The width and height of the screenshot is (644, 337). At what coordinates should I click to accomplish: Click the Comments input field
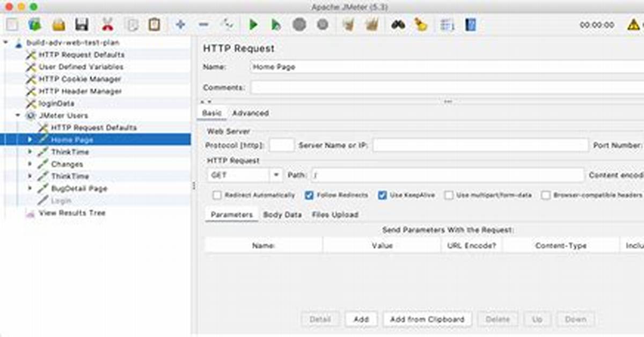tap(447, 87)
